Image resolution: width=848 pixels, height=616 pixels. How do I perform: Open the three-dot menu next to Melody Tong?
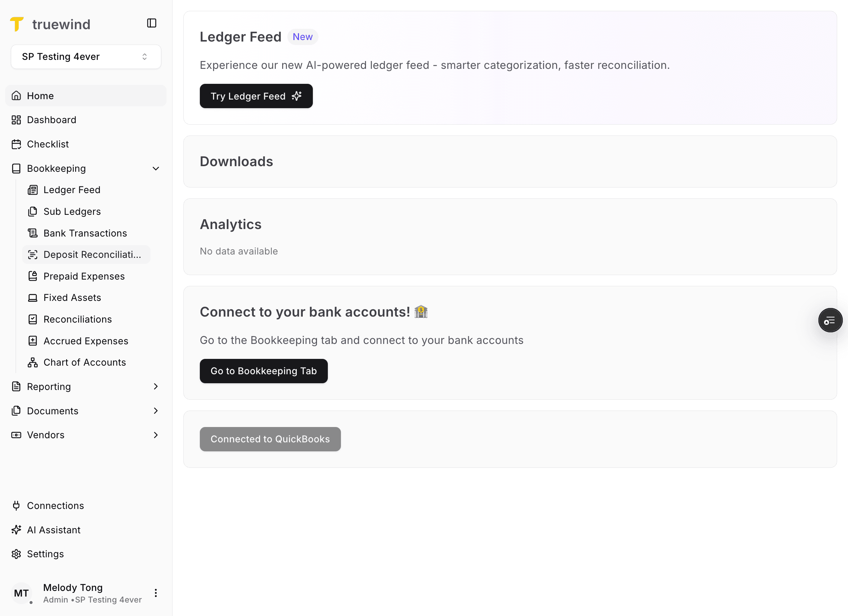pyautogui.click(x=156, y=593)
